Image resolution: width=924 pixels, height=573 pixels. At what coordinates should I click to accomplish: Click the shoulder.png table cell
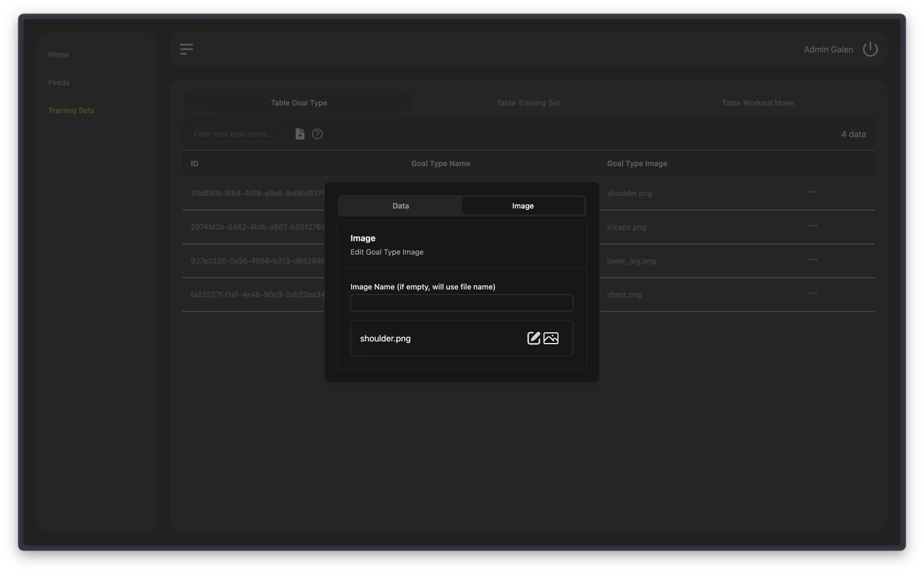click(629, 194)
